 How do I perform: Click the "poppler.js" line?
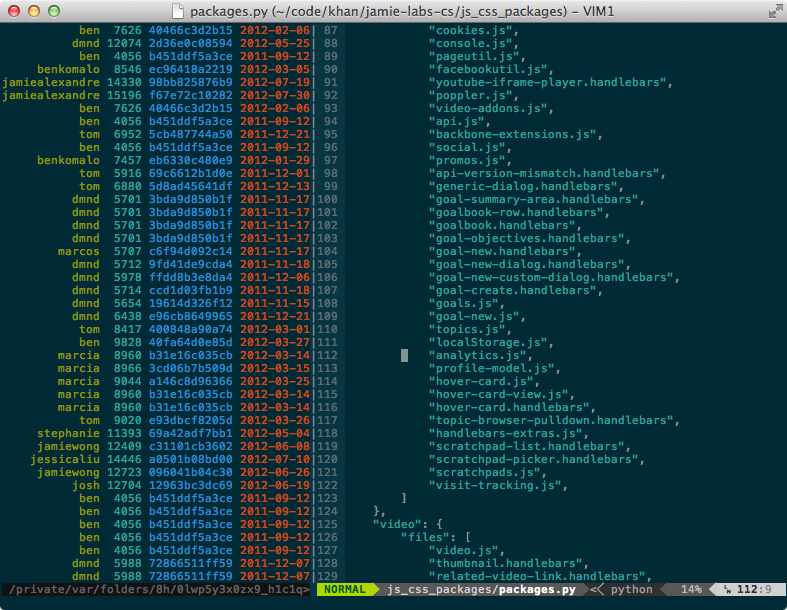coord(473,95)
